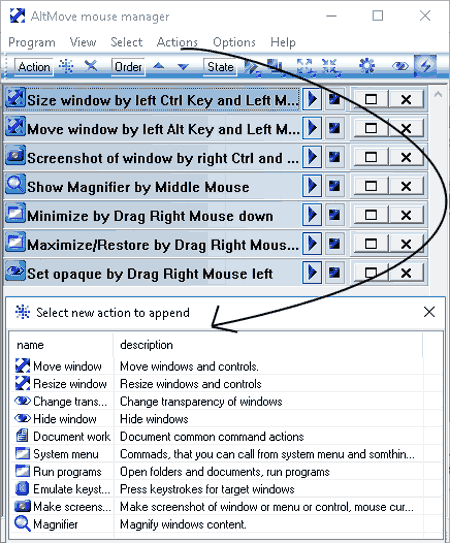Click blue state square on Set opaque row
The width and height of the screenshot is (450, 543).
334,273
